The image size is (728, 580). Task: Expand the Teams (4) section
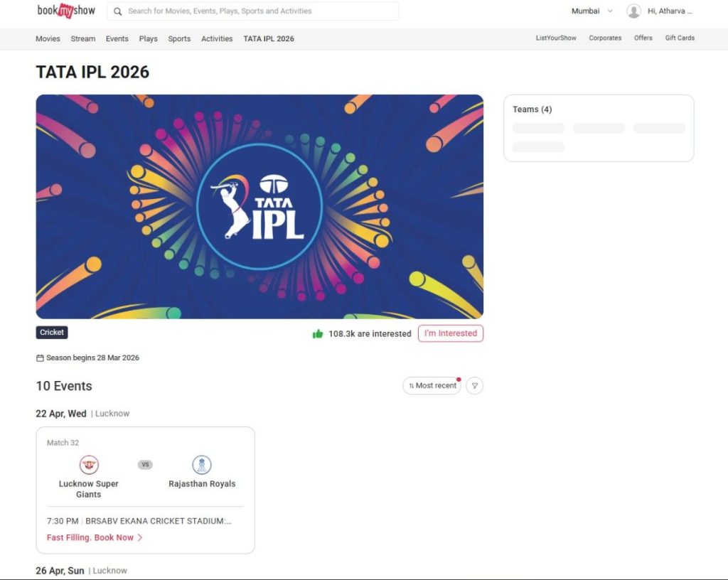pos(532,109)
